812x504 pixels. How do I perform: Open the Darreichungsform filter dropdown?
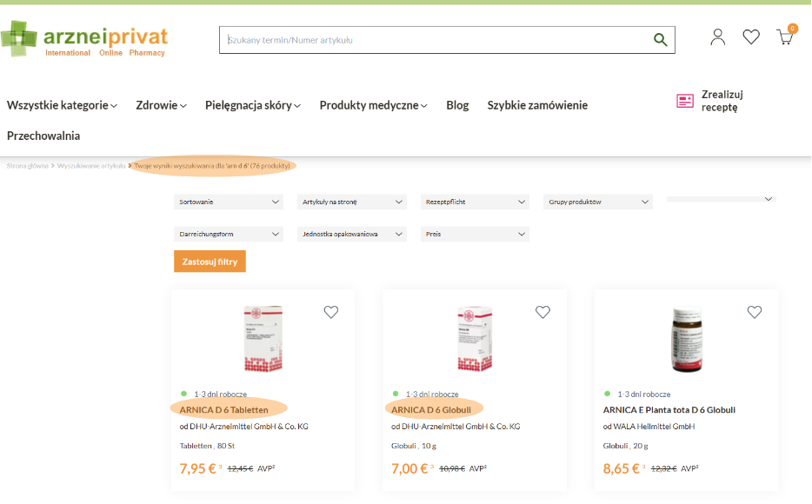229,235
